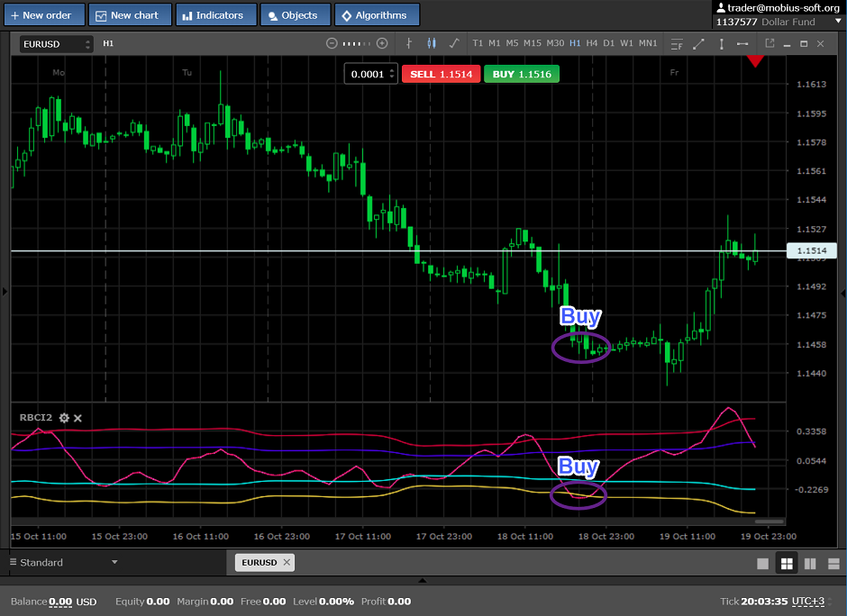Select the Fibonacci levels drawing tool

pyautogui.click(x=677, y=44)
